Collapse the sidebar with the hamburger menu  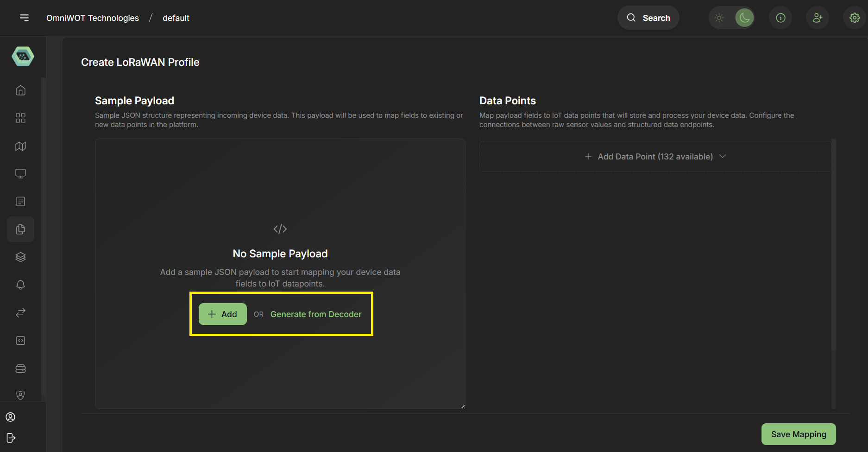click(x=24, y=18)
